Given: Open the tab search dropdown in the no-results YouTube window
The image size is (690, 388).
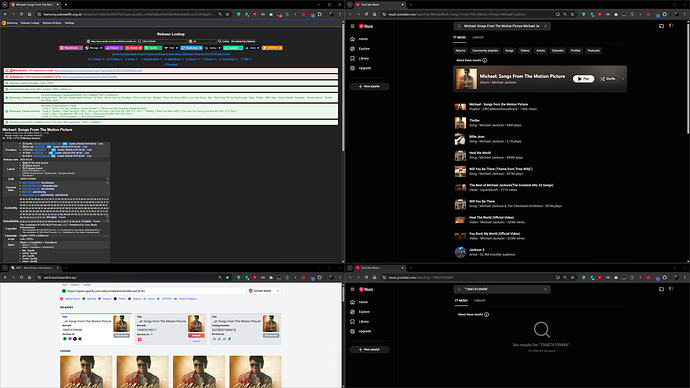Looking at the screenshot, I should coord(350,267).
